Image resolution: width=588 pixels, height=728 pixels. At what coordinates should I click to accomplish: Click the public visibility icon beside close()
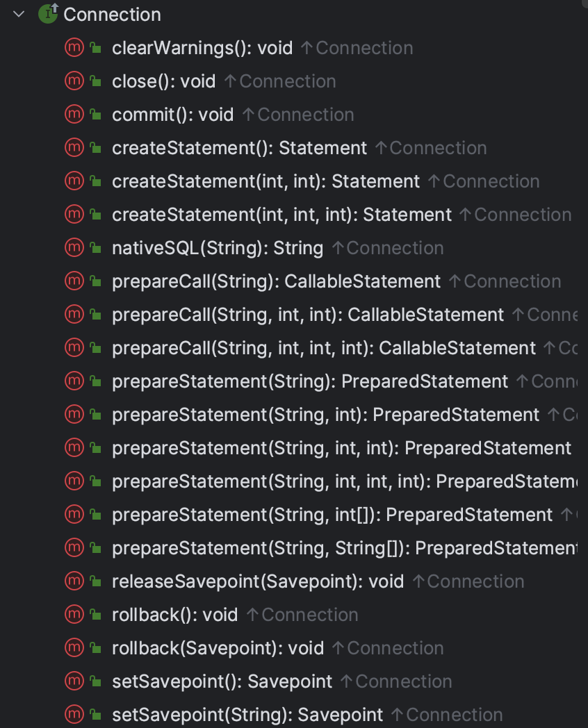96,82
